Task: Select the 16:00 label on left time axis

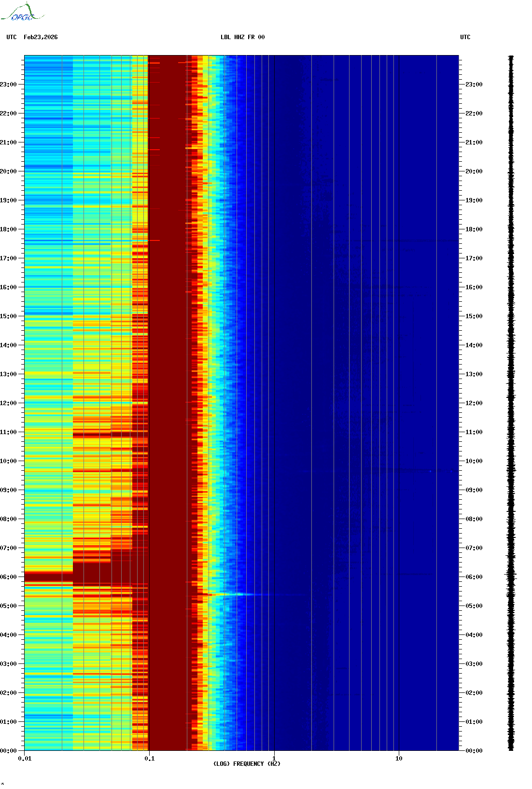Action: (x=8, y=287)
